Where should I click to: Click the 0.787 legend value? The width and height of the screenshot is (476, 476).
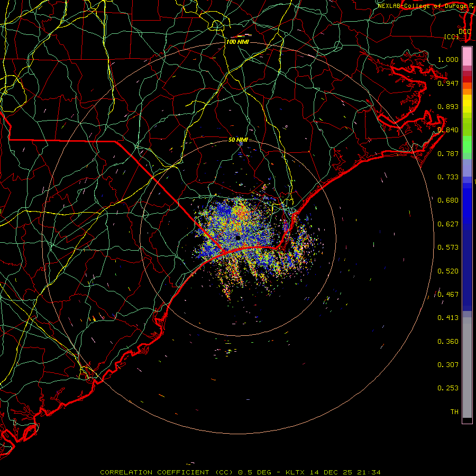coord(448,153)
